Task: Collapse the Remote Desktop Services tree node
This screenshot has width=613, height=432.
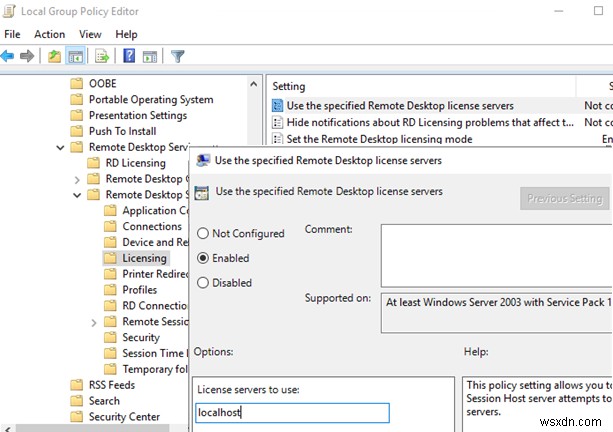Action: 60,148
